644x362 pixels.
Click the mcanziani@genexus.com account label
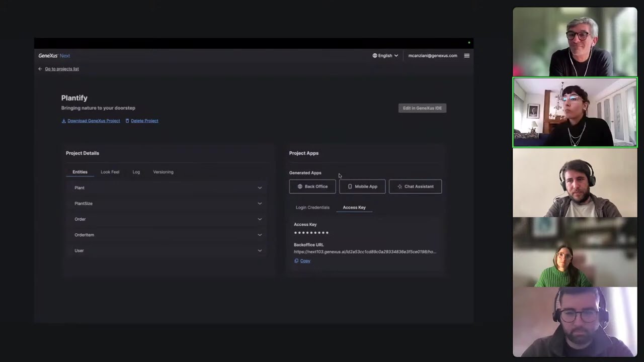[433, 56]
